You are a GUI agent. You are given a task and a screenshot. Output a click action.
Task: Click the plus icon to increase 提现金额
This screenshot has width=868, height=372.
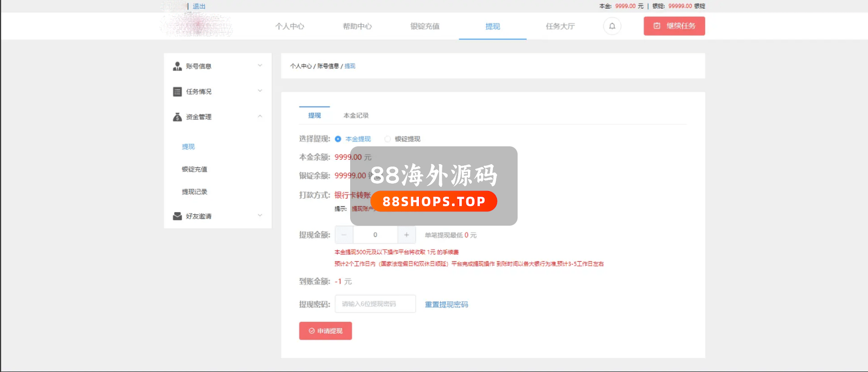click(406, 235)
